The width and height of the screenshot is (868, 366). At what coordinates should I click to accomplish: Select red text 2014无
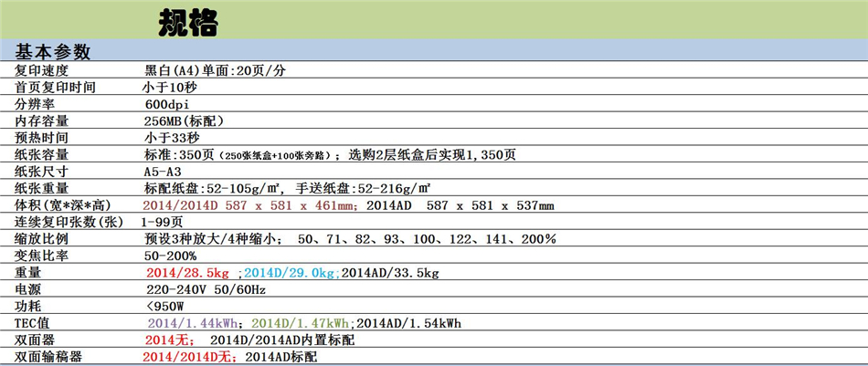[x=166, y=340]
